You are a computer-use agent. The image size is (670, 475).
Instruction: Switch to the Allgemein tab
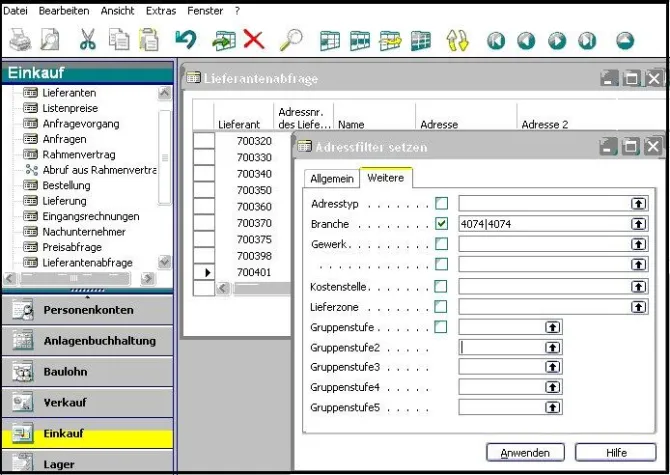tap(331, 178)
